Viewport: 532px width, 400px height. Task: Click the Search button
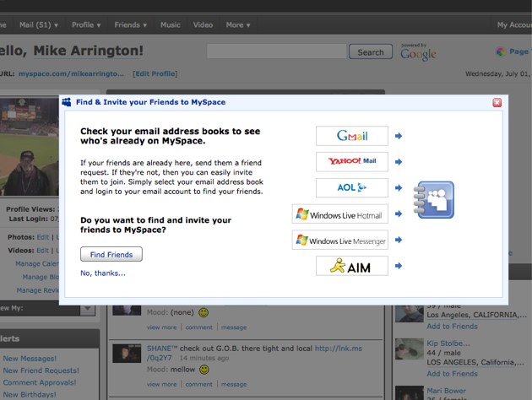coord(371,51)
